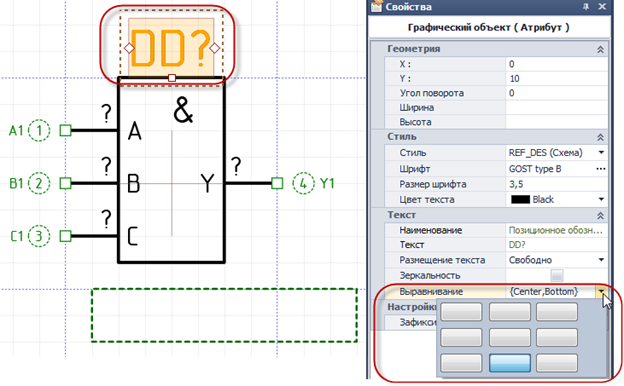Open Цвет текста Black color dropdown
The height and width of the screenshot is (386, 624).
tap(601, 199)
